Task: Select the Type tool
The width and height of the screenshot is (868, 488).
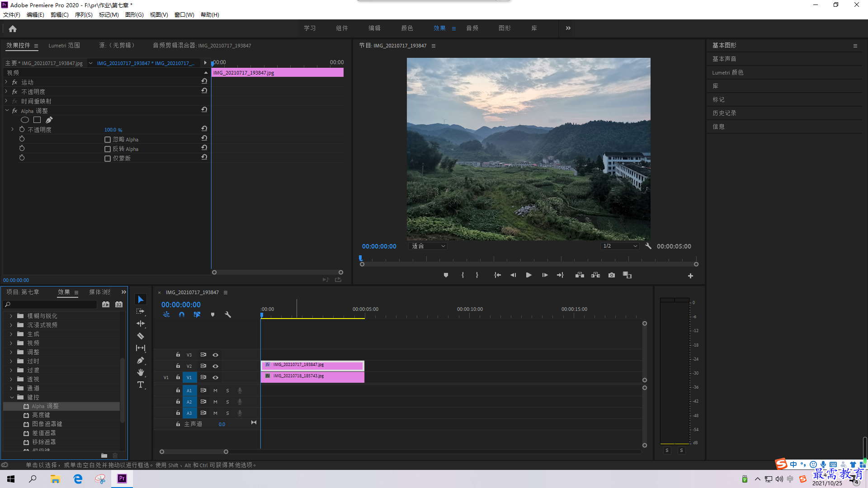Action: pyautogui.click(x=141, y=385)
